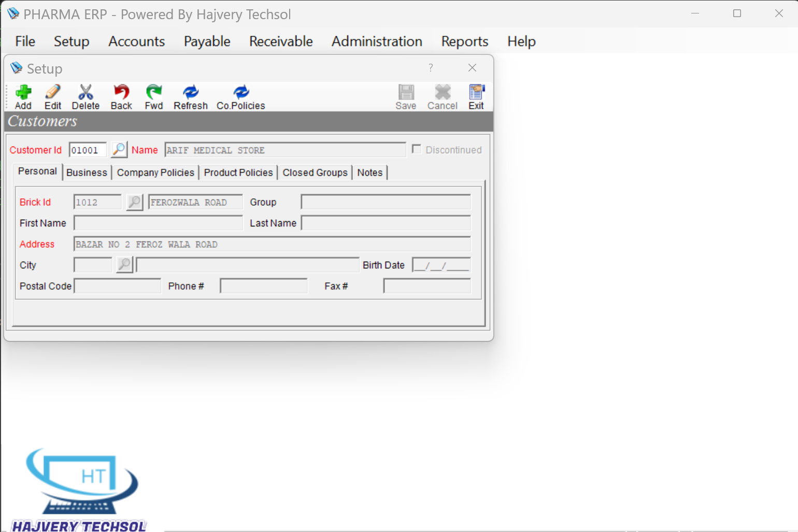The image size is (798, 532).
Task: Go to previous record with Back
Action: click(121, 97)
